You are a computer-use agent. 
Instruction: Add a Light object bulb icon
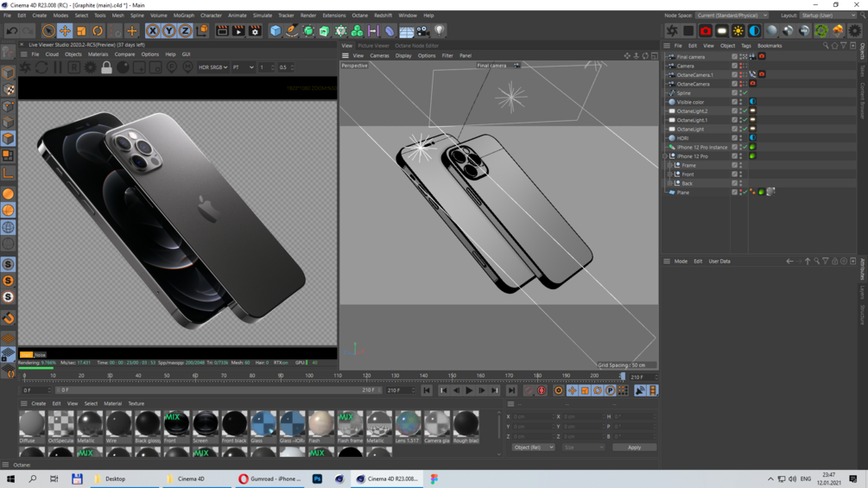439,31
